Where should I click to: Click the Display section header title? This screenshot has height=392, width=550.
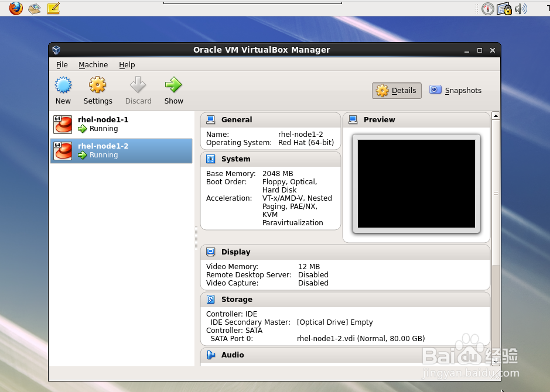[x=235, y=252]
